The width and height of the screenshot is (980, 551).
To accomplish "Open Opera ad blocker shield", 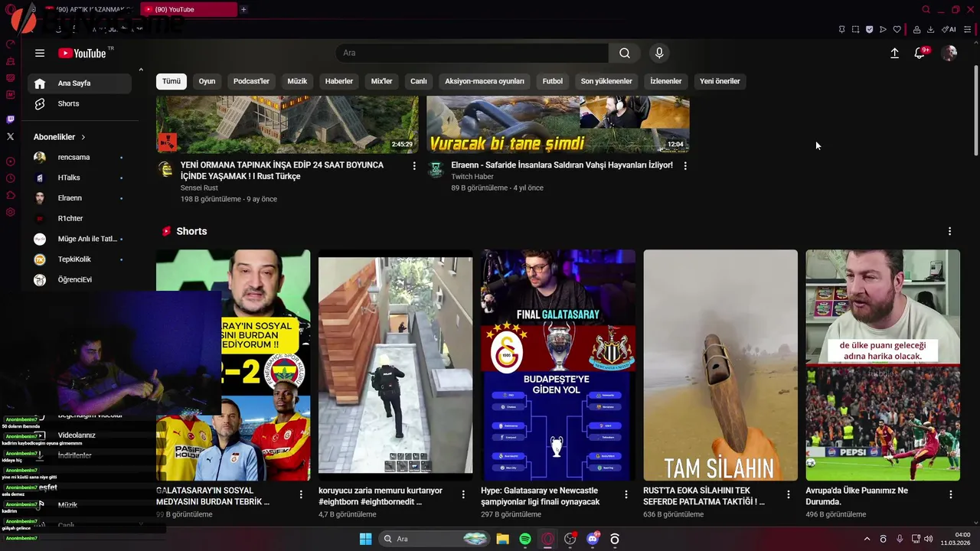I will [x=869, y=30].
